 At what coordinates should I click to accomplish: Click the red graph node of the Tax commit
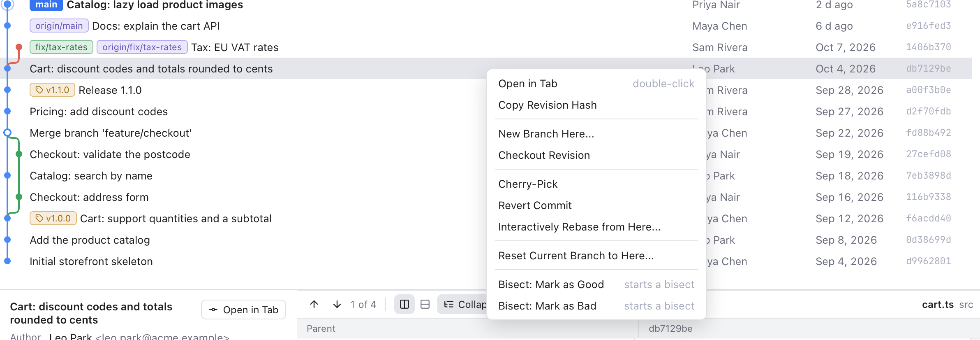[x=18, y=47]
